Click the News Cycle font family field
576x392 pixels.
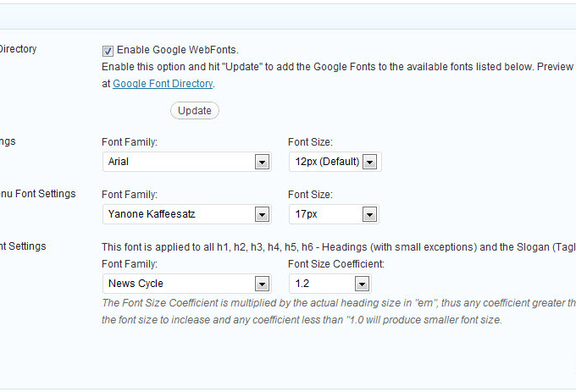178,284
